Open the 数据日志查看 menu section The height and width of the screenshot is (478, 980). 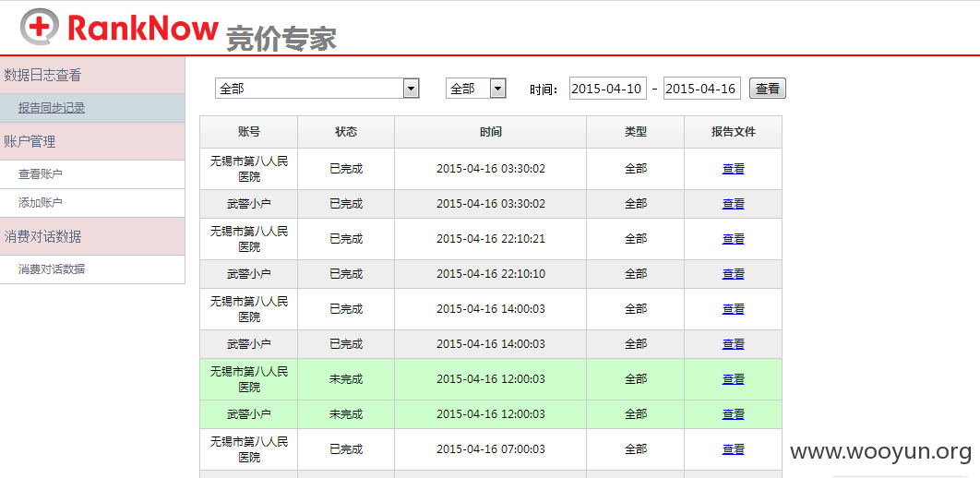(92, 76)
